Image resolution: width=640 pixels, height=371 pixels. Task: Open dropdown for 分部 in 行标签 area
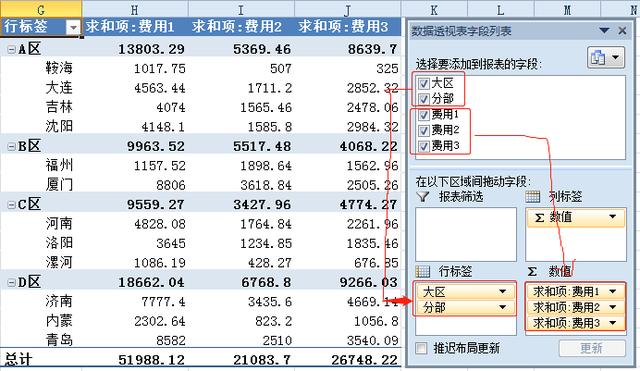[x=502, y=307]
